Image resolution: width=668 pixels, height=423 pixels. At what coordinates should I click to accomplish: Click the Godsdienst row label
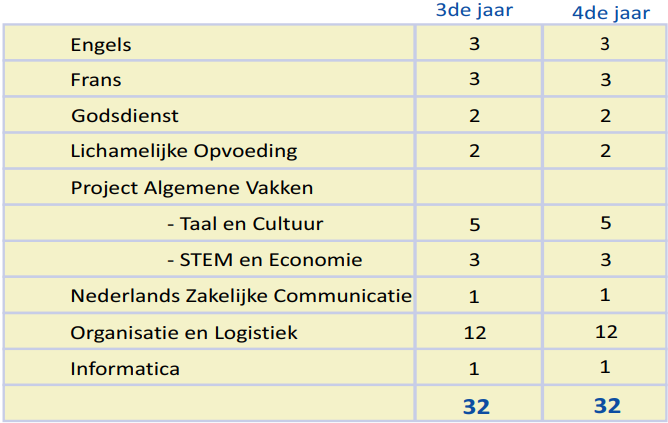pos(125,116)
